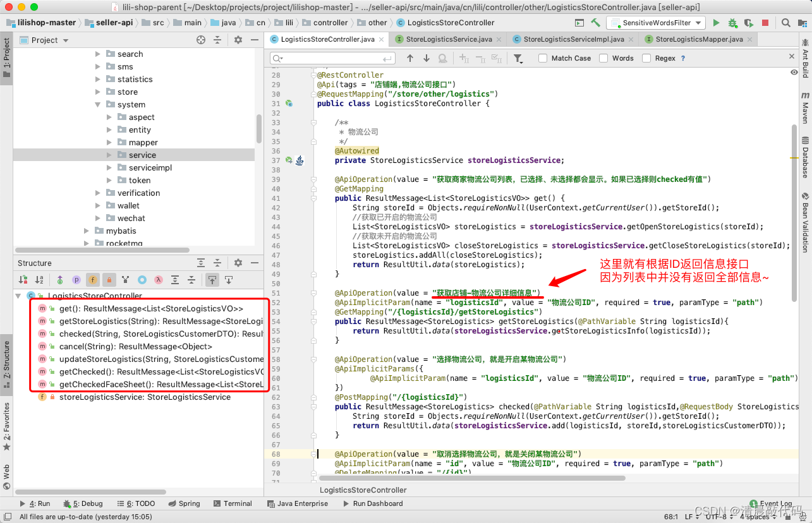Viewport: 812px width, 523px height.
Task: Start debugging with the bug icon
Action: tap(732, 23)
